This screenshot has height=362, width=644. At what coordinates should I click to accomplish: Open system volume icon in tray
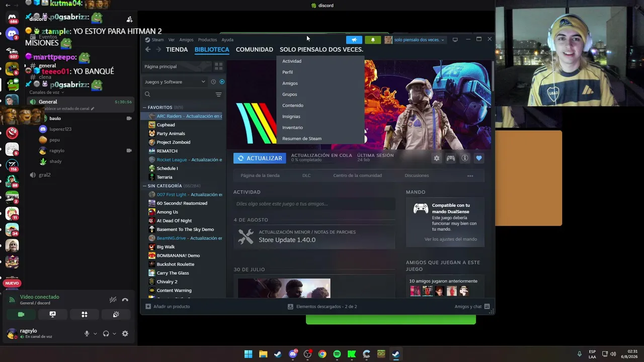[613, 354]
